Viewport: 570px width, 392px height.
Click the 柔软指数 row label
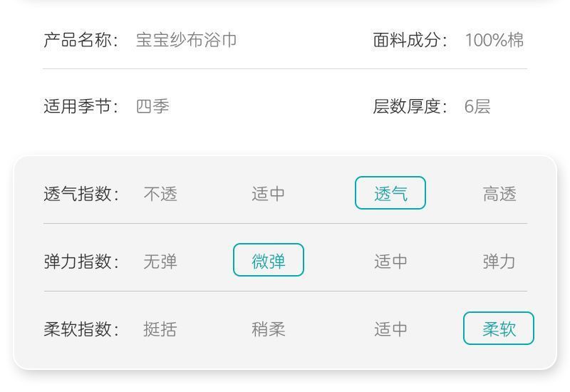pos(81,329)
